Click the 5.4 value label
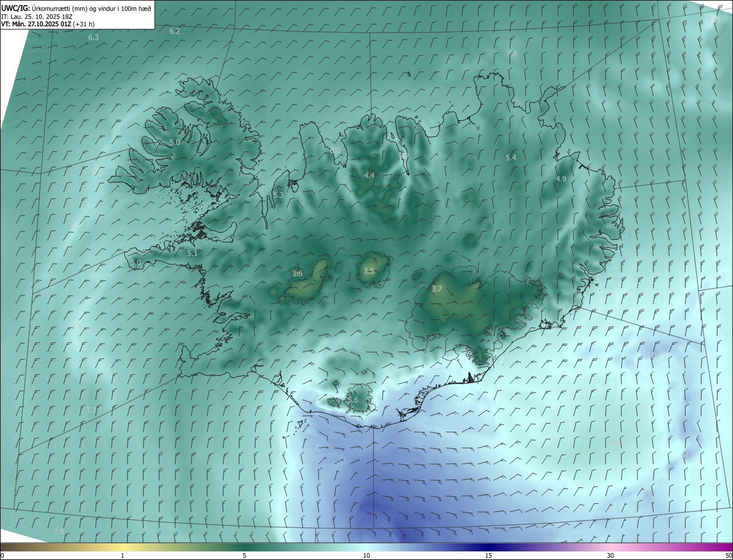The height and width of the screenshot is (560, 733). coord(511,157)
